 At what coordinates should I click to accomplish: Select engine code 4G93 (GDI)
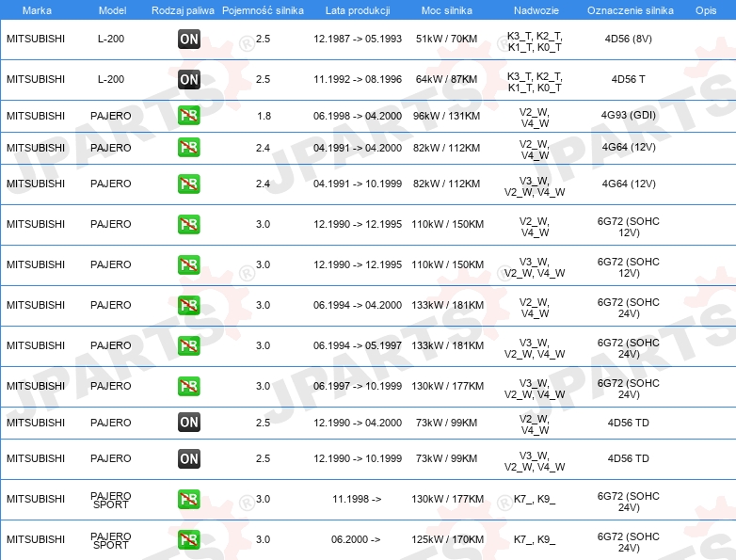tap(629, 115)
